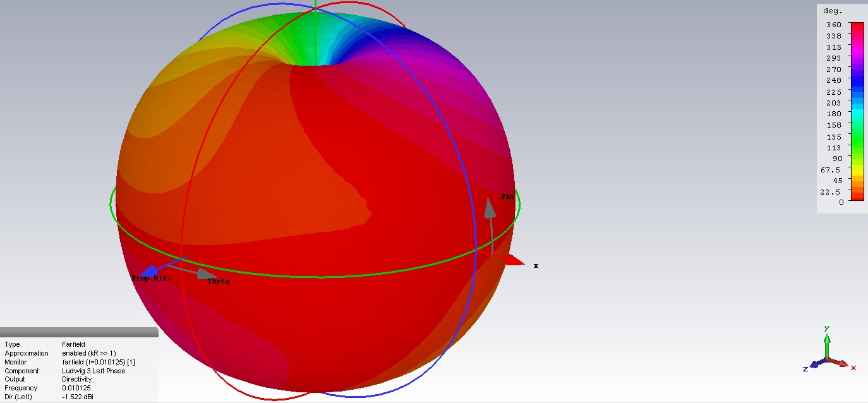Image resolution: width=868 pixels, height=403 pixels.
Task: Select the blue Prop.Dir. arrowhead
Action: (149, 272)
